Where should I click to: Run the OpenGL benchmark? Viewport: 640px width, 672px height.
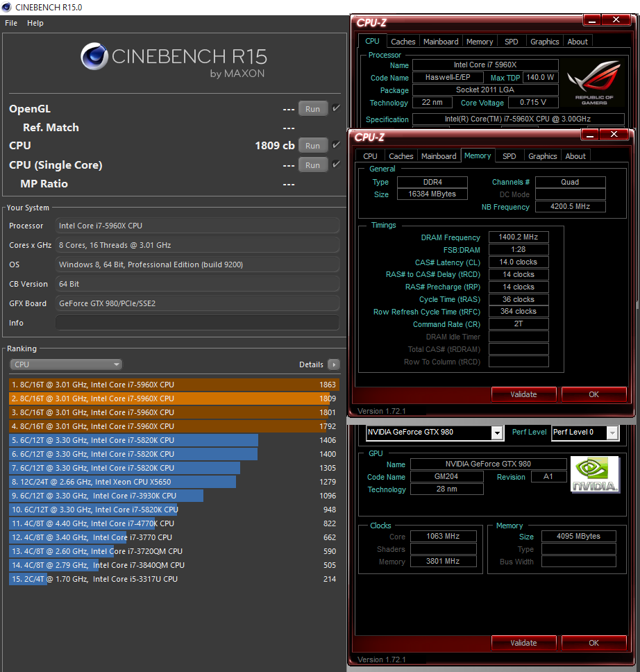pos(313,109)
